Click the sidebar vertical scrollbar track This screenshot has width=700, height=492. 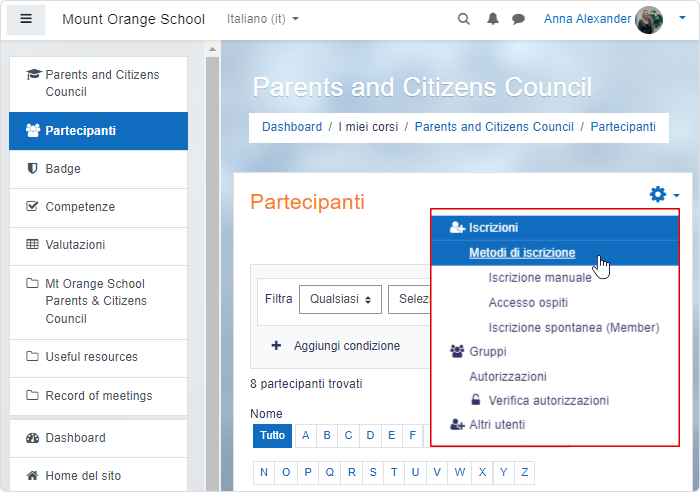pos(212,273)
